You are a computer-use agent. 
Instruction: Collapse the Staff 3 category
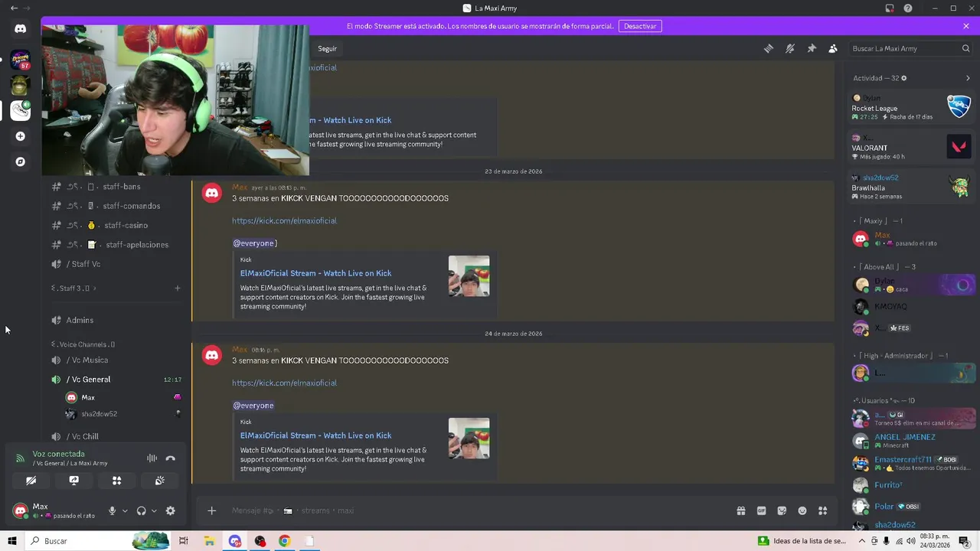pos(73,289)
